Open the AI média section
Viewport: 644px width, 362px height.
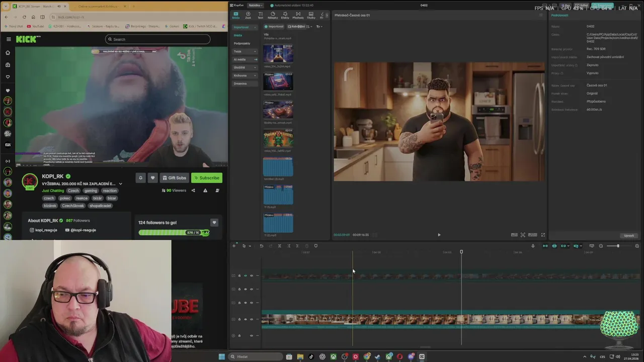tap(245, 59)
